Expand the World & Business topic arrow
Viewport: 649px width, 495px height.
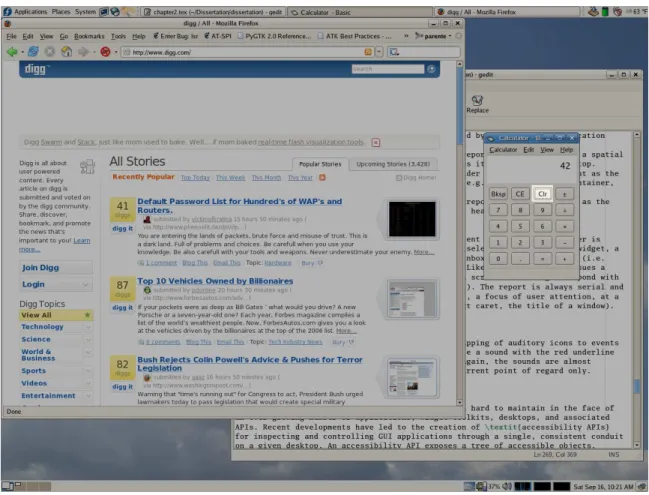(88, 353)
